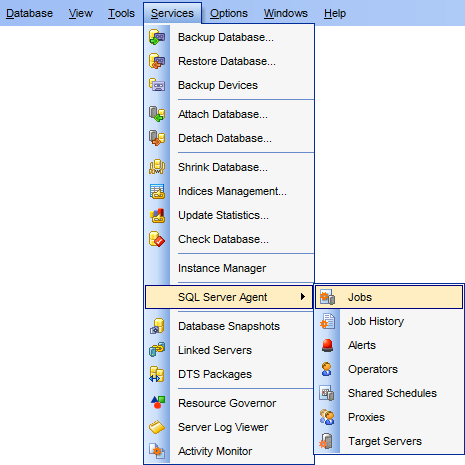465x465 pixels.
Task: Open the Tools menu
Action: point(121,13)
